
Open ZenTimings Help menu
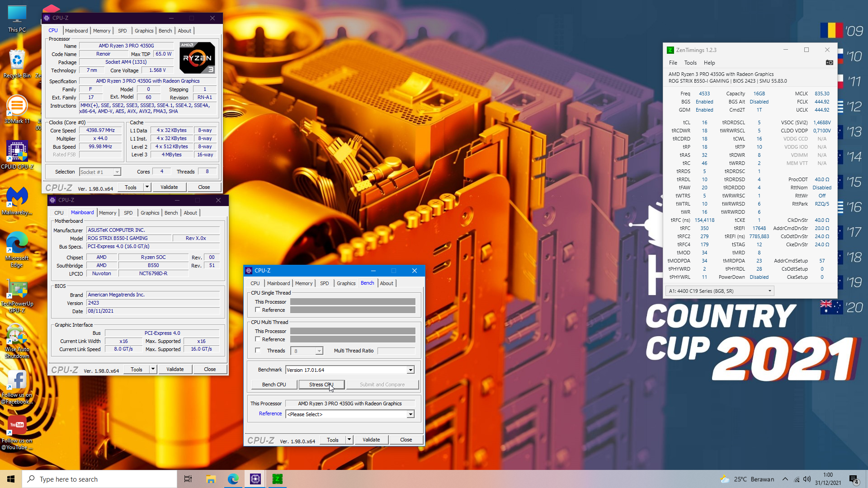coord(709,63)
